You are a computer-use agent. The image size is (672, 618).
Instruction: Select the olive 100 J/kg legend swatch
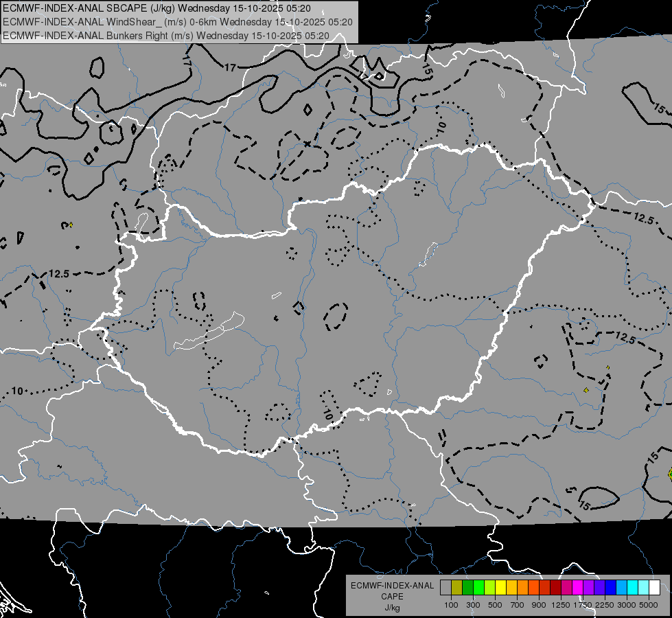point(457,588)
